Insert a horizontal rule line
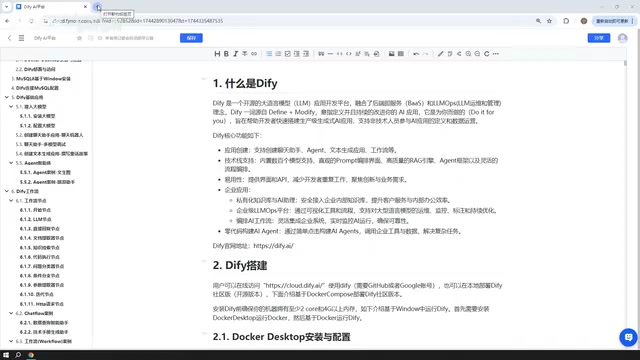Image resolution: width=640 pixels, height=360 pixels. [x=330, y=54]
